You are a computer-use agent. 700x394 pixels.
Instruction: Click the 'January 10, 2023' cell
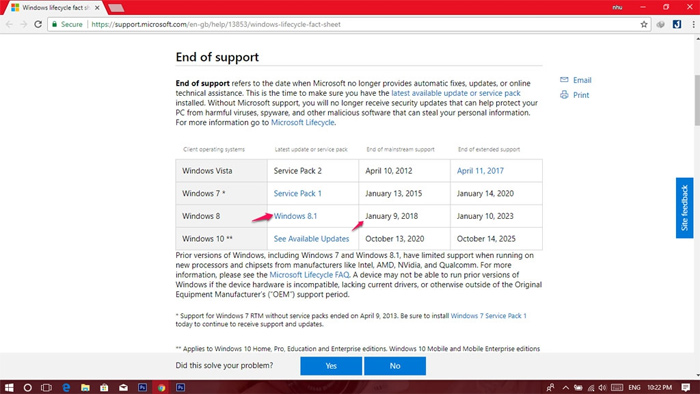tap(496, 216)
